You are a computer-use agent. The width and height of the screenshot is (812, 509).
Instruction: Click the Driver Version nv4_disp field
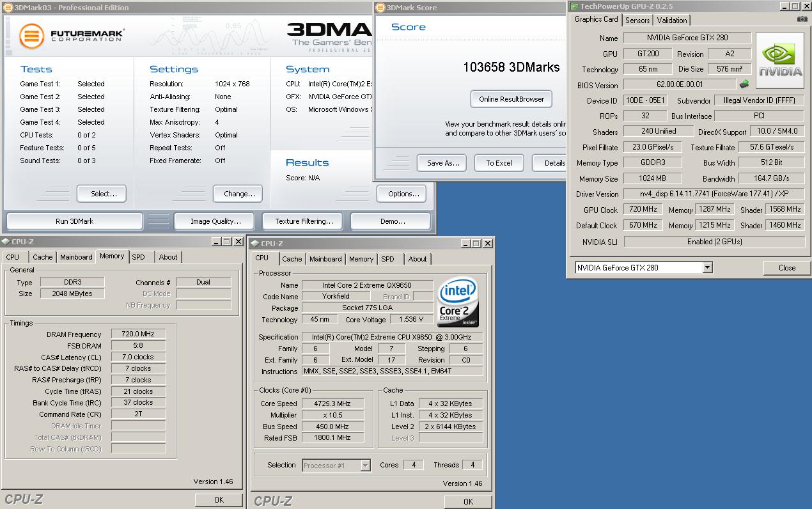pyautogui.click(x=714, y=194)
